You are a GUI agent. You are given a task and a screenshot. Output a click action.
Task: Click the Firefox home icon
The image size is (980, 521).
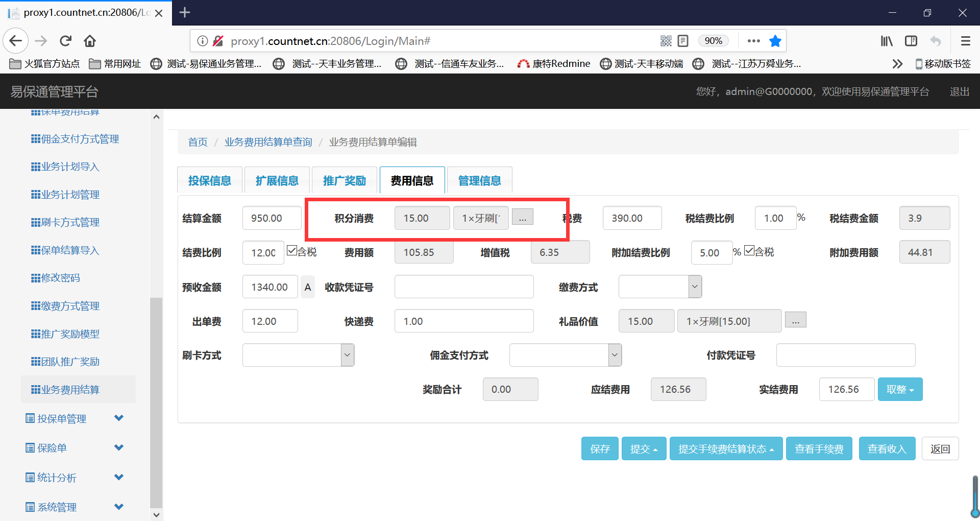(x=90, y=41)
